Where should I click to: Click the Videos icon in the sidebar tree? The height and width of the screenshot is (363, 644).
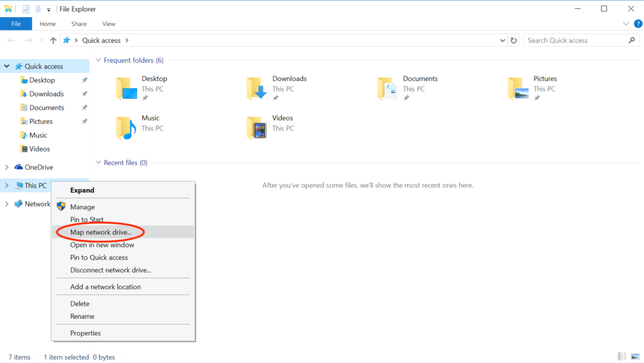coord(24,149)
